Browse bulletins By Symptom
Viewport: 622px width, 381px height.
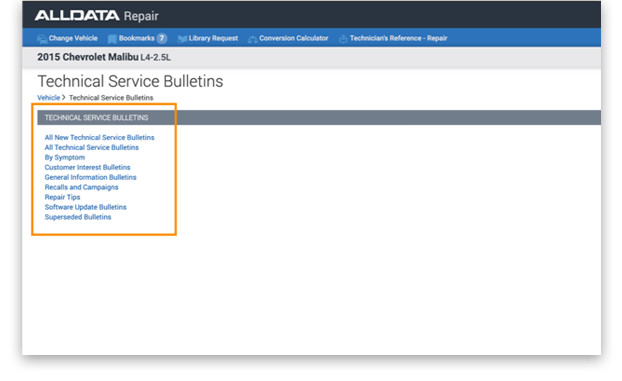pos(65,158)
